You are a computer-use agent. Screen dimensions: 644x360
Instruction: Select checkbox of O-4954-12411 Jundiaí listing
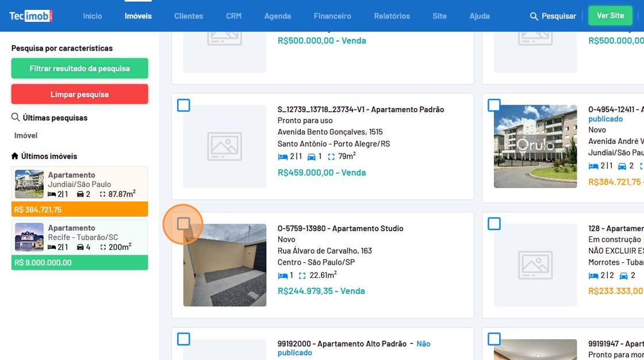tap(494, 105)
